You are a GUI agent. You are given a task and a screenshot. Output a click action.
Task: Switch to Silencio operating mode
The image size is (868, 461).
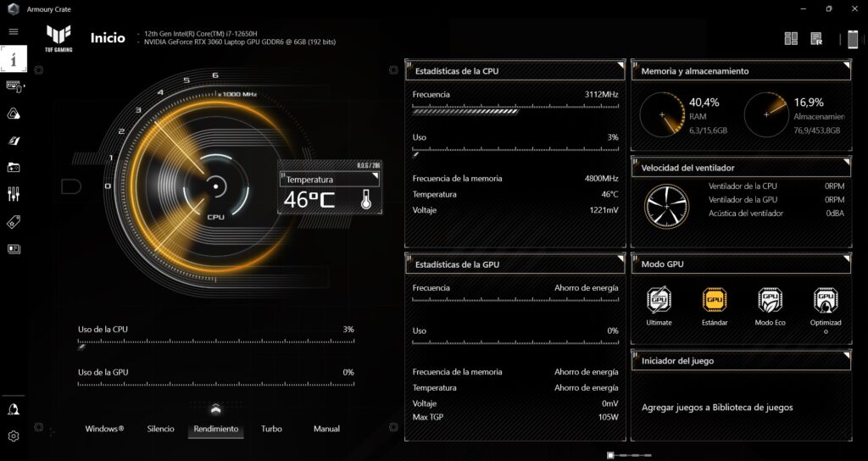click(160, 429)
